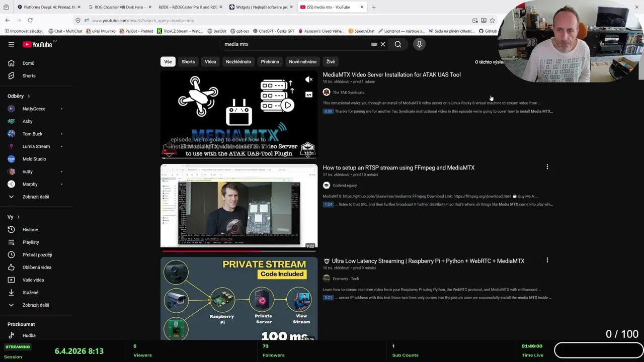Select the Vše filter chip
Screen dimensions: 644x362
pos(168,62)
